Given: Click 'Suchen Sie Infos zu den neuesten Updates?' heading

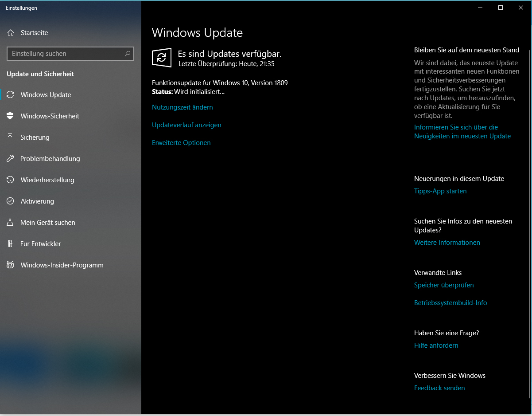Looking at the screenshot, I should click(463, 226).
